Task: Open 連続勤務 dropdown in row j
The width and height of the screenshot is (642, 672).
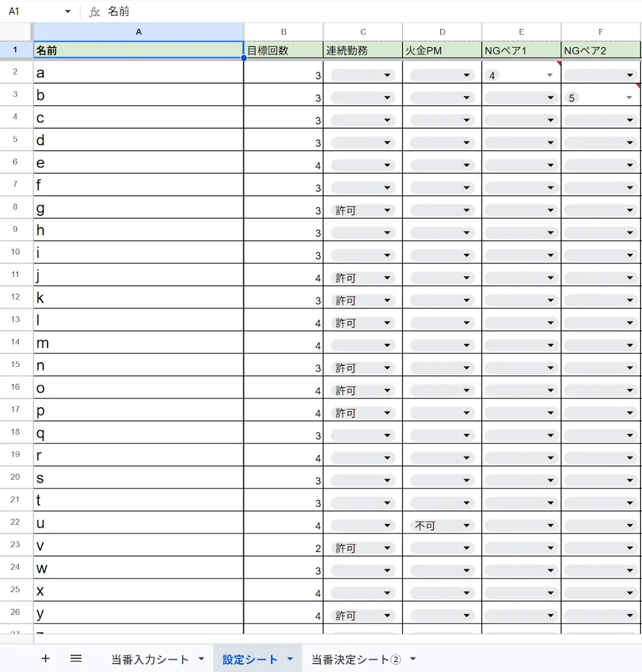Action: tap(363, 278)
